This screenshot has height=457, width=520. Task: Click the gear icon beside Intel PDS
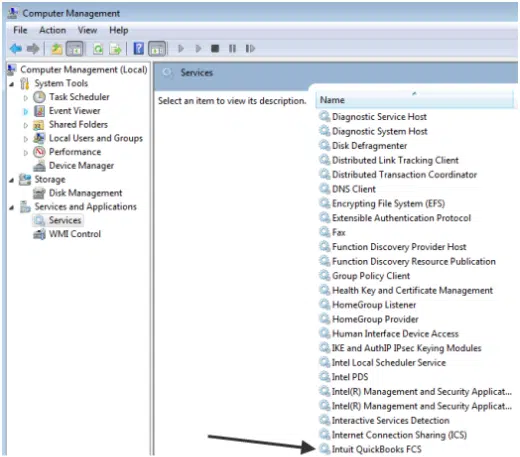pyautogui.click(x=324, y=376)
